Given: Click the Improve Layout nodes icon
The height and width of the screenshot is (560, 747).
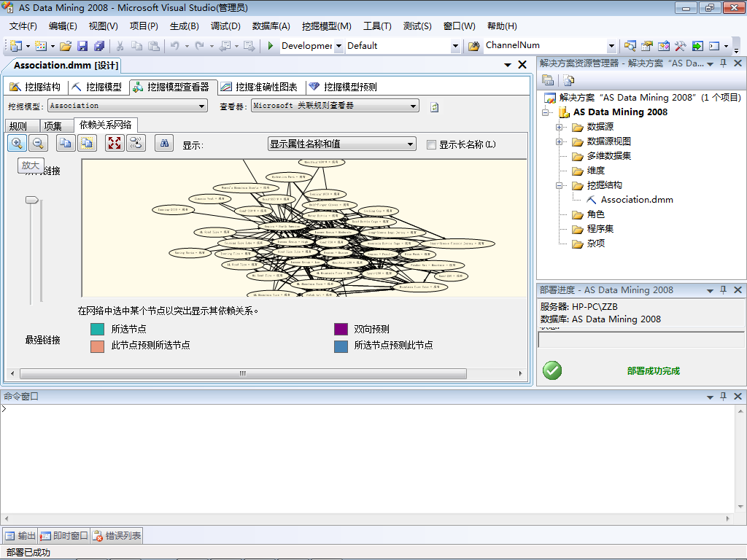Looking at the screenshot, I should point(136,144).
